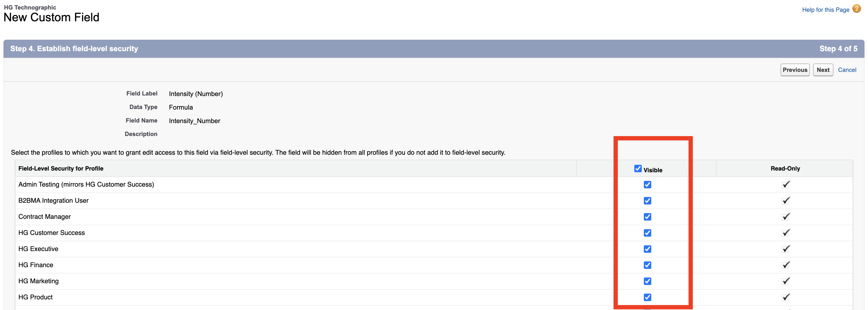This screenshot has height=310, width=868.
Task: Open the Help for this Page link
Action: (825, 10)
